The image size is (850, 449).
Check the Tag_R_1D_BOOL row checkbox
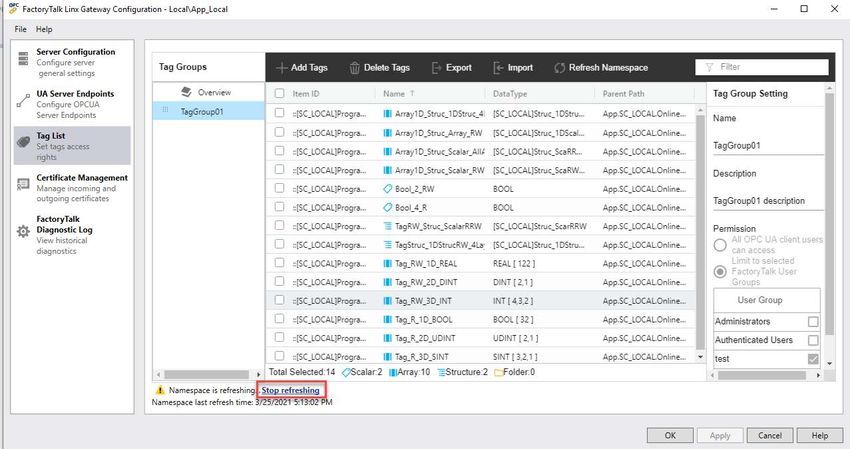click(x=279, y=318)
